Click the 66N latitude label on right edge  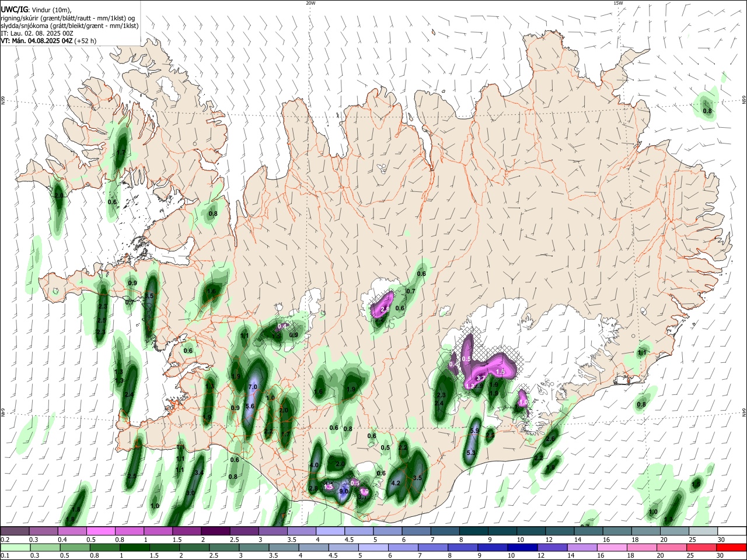pyautogui.click(x=743, y=101)
